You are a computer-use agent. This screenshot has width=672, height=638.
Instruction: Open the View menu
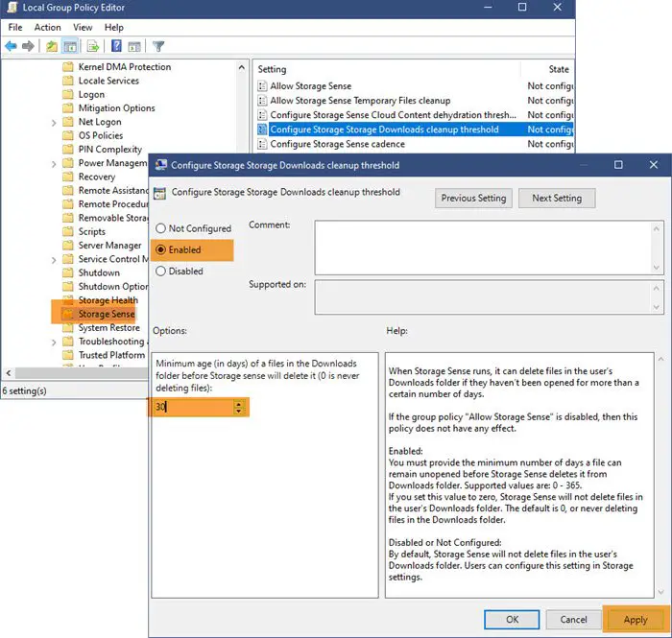pos(83,28)
